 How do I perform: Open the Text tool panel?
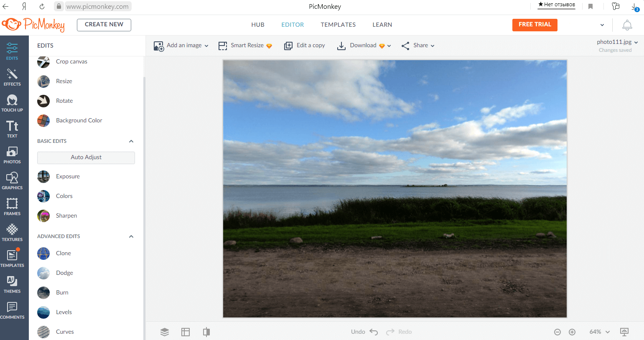click(x=12, y=129)
